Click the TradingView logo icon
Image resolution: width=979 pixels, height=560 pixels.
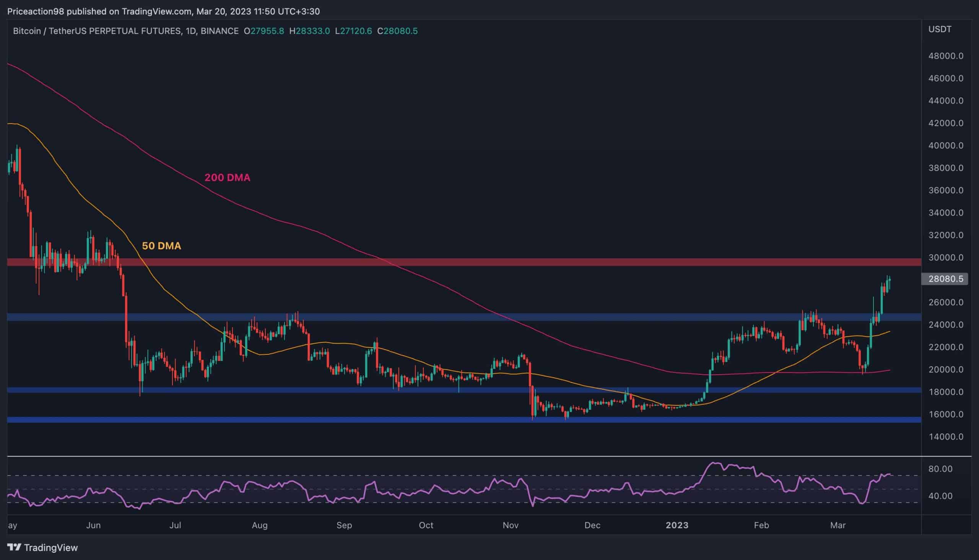pyautogui.click(x=15, y=547)
